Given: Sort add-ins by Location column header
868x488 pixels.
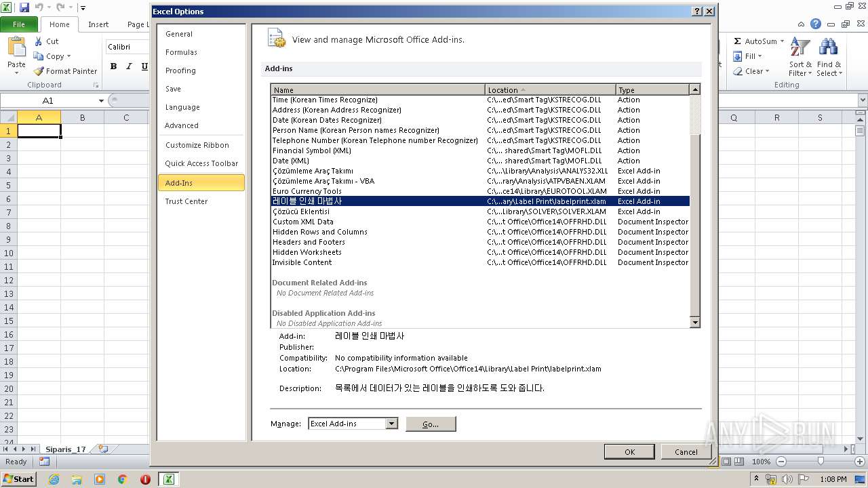Looking at the screenshot, I should pyautogui.click(x=550, y=89).
